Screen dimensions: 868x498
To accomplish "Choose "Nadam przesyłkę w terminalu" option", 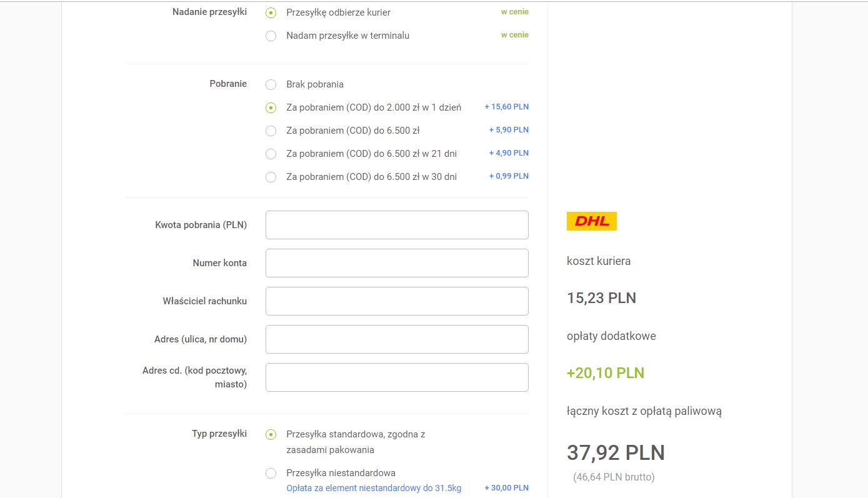I will pos(271,36).
